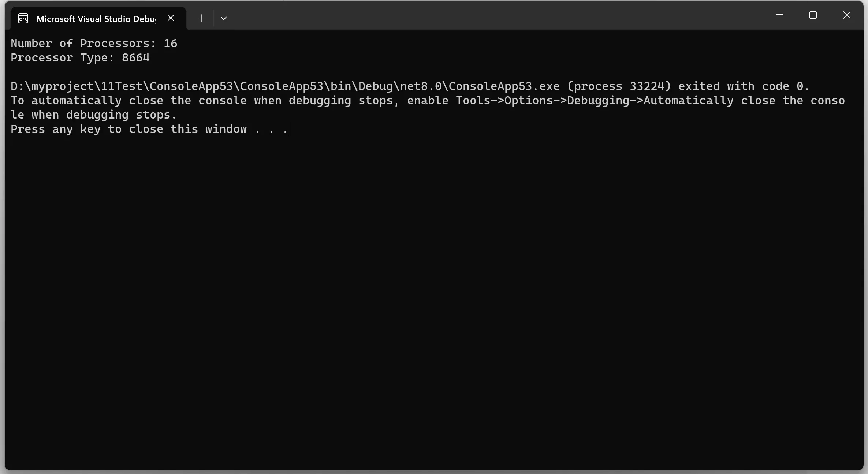Close the terminal window
Screen dimensions: 868x474
(847, 15)
